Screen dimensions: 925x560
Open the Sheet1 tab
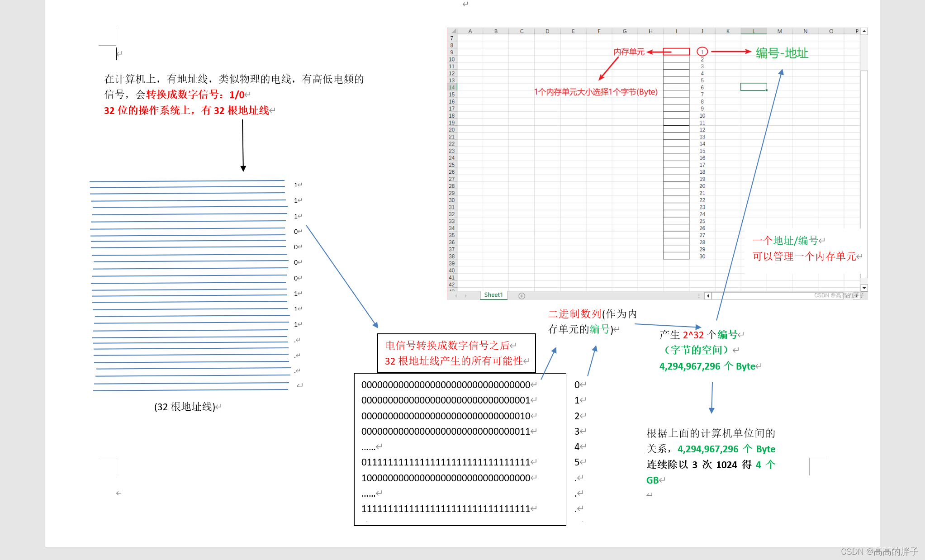pyautogui.click(x=493, y=295)
